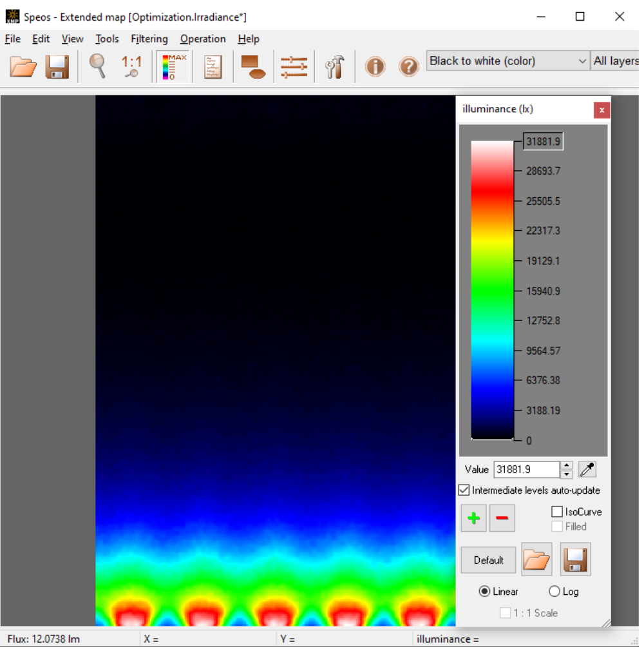
Task: Expand the Black to white (color) dropdown
Action: 508,61
